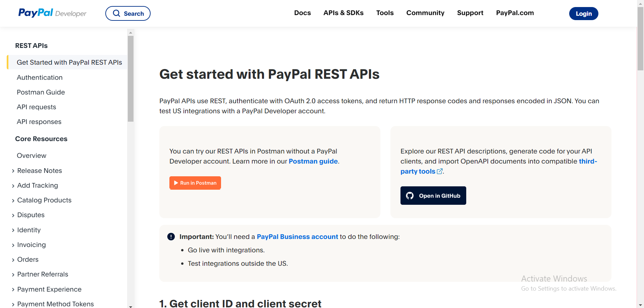Screen dimensions: 644x308
Task: Click the REST APIs sidebar heading
Action: click(32, 46)
